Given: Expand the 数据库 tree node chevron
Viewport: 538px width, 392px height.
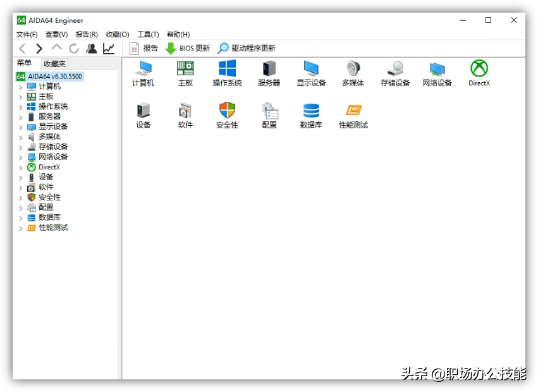Looking at the screenshot, I should click(21, 218).
